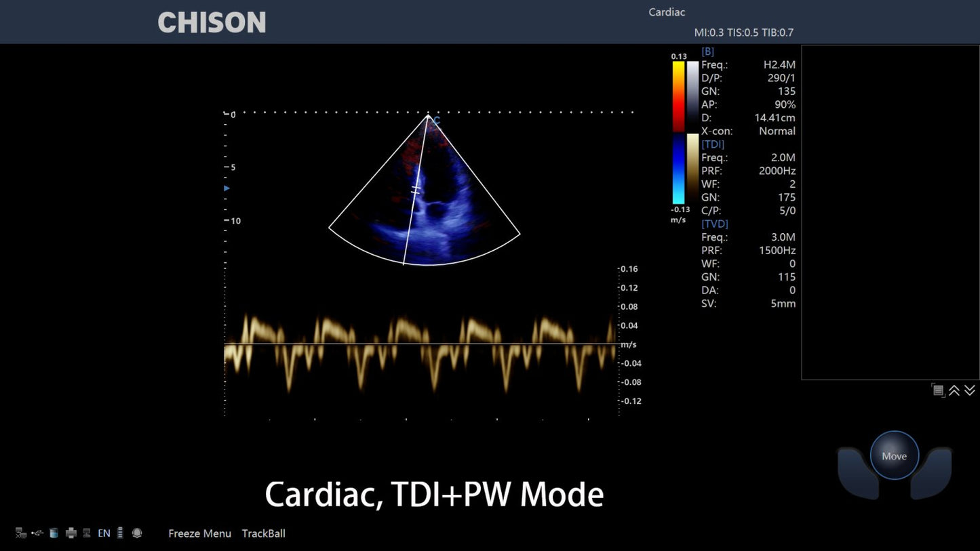The image size is (980, 551).
Task: Click the grayscale map bar
Action: (x=692, y=96)
